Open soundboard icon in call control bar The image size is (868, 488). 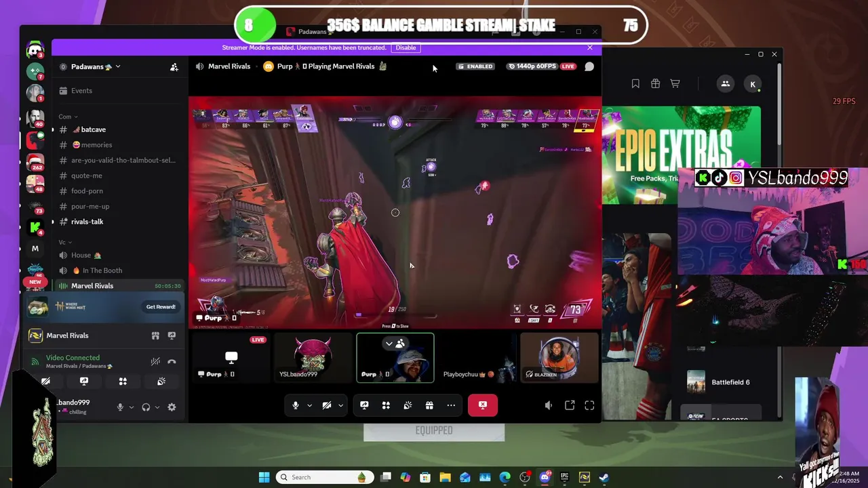(408, 405)
